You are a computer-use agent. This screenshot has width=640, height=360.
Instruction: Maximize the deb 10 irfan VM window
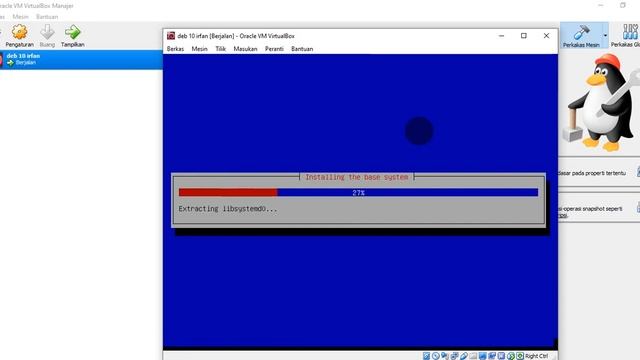tap(524, 36)
